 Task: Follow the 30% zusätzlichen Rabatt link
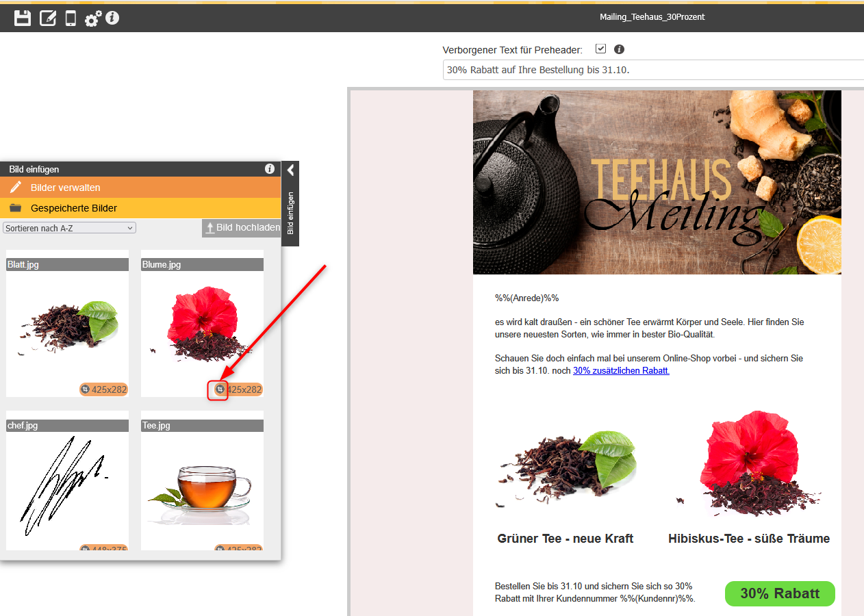point(621,370)
